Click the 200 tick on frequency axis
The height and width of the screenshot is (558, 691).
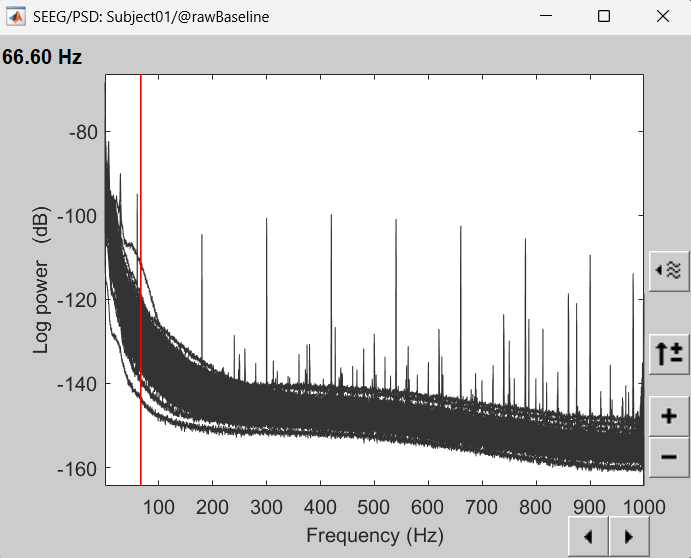tap(212, 507)
